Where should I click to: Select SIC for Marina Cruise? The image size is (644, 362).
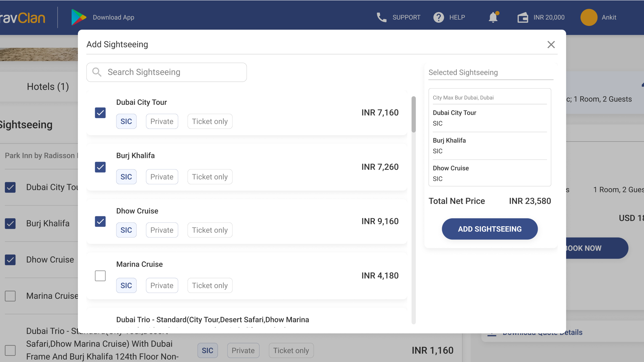126,285
